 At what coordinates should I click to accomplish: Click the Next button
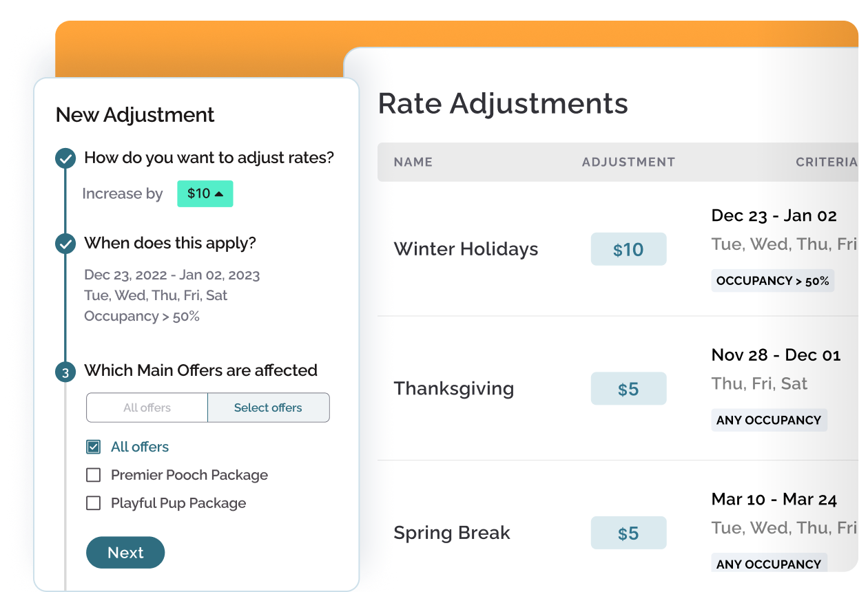pyautogui.click(x=125, y=553)
